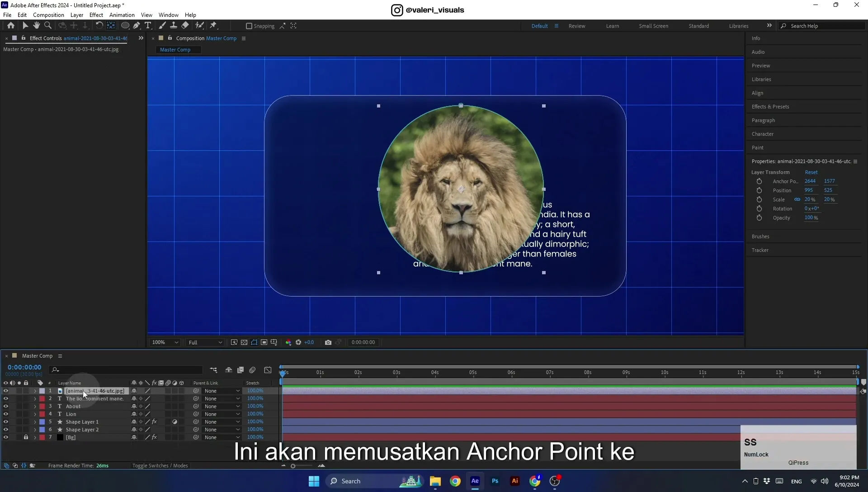Screen dimensions: 868x492
Task: Select the Selection (arrow) tool
Action: point(25,26)
